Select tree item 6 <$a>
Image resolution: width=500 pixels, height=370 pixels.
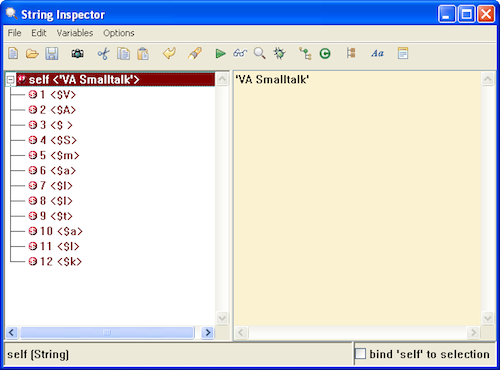tap(52, 171)
